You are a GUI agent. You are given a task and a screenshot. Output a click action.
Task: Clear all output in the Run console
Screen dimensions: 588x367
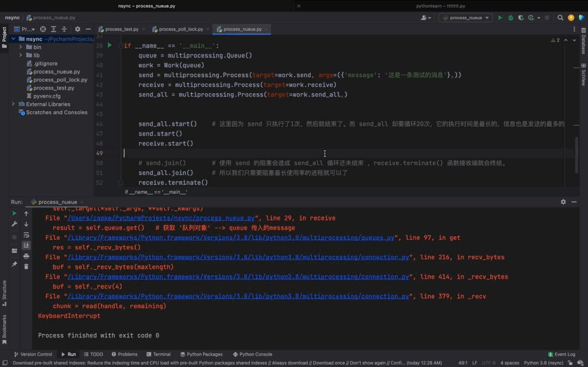(x=26, y=266)
